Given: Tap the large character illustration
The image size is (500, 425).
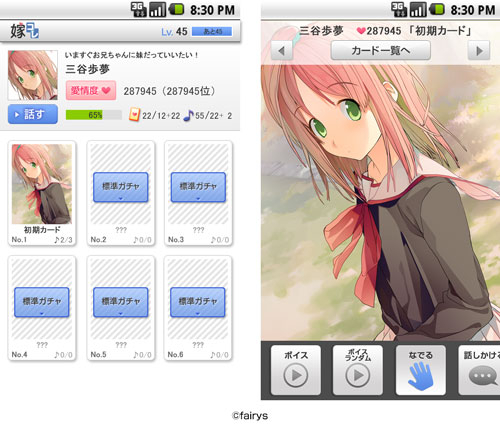Looking at the screenshot, I should pyautogui.click(x=380, y=203).
